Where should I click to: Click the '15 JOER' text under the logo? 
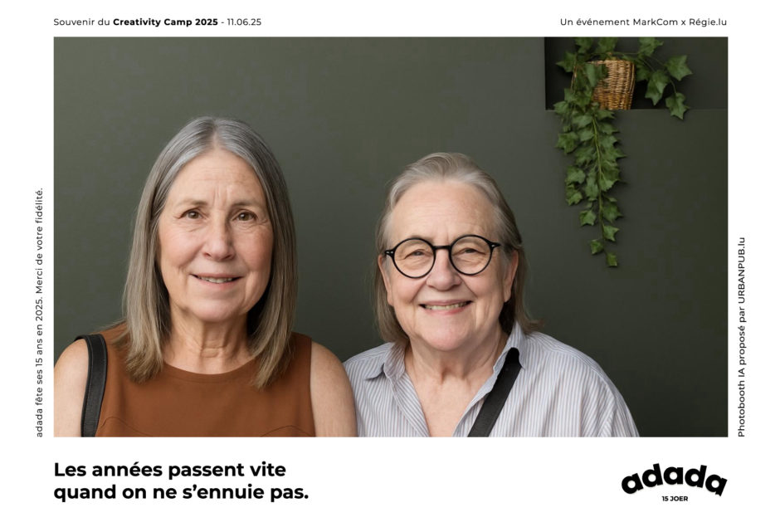click(x=675, y=499)
